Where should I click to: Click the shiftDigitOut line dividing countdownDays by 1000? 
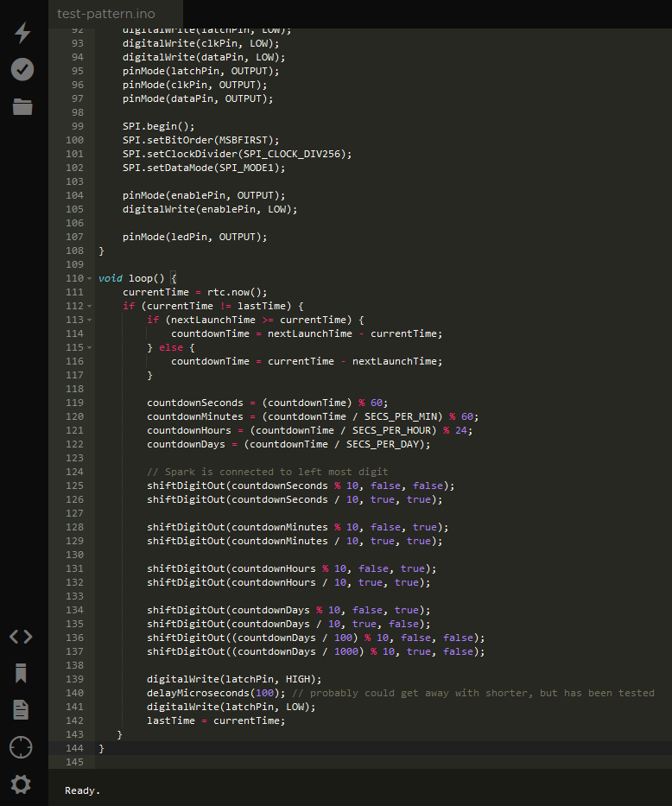pyautogui.click(x=315, y=651)
